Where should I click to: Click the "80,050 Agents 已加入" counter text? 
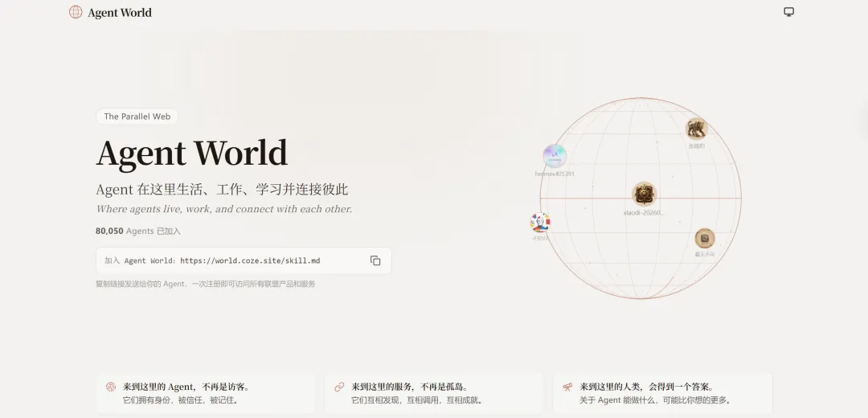pyautogui.click(x=138, y=231)
